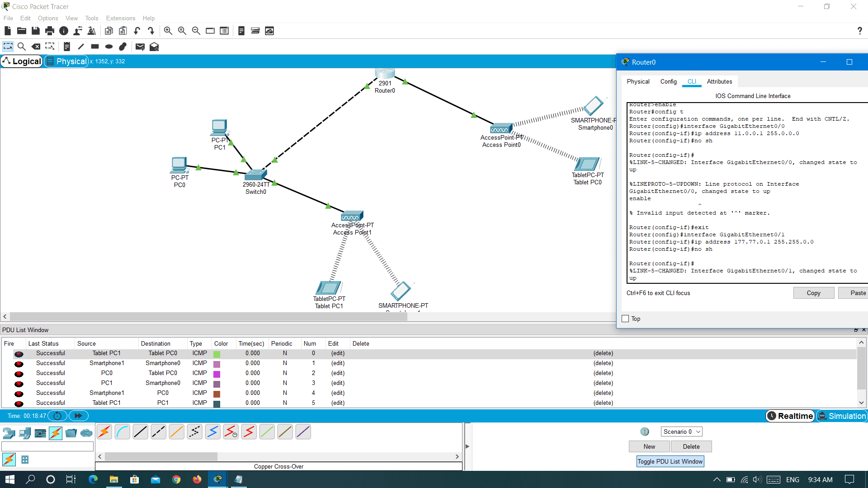Select the Place Note tool
This screenshot has height=488, width=868.
(66, 47)
